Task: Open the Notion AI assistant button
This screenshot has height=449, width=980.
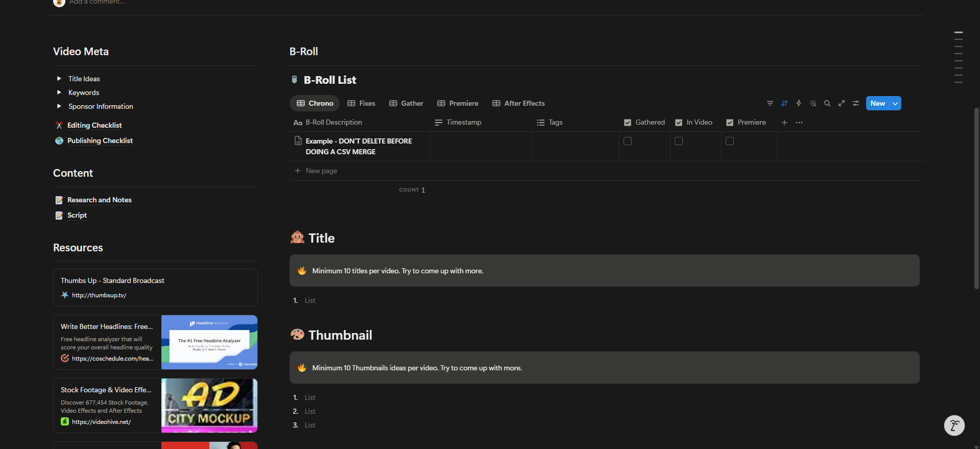Action: (954, 425)
